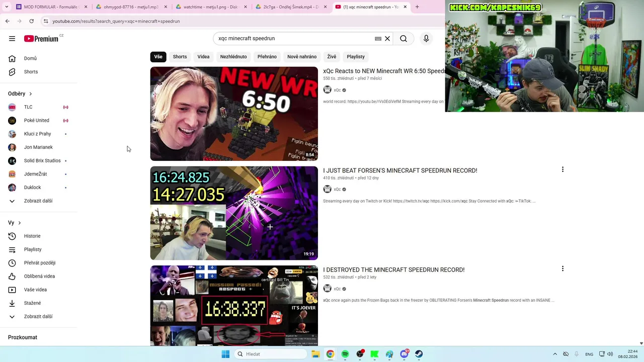Start voice search with microphone icon
The image size is (644, 362).
click(x=426, y=39)
